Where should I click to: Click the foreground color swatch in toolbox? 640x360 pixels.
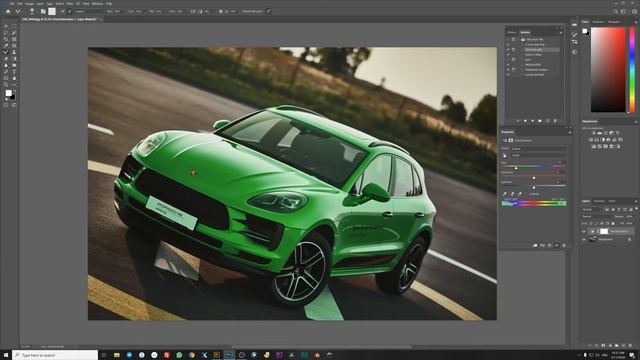tap(9, 93)
